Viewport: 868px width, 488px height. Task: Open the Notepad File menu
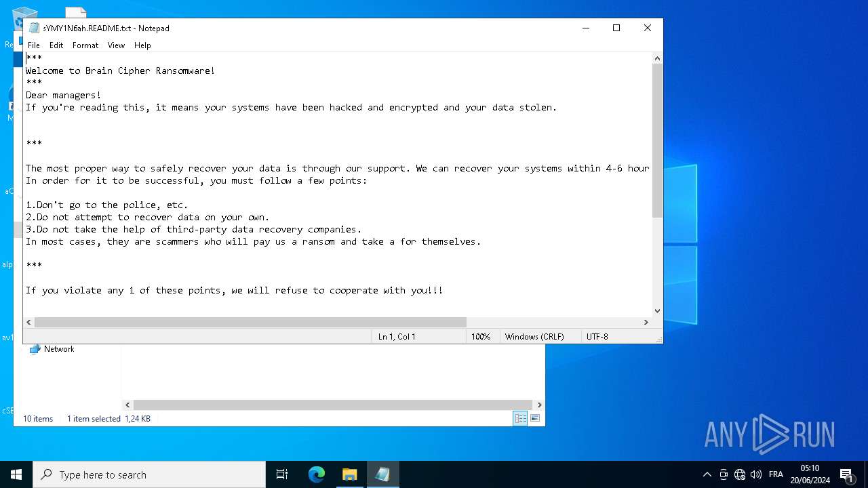coord(33,45)
